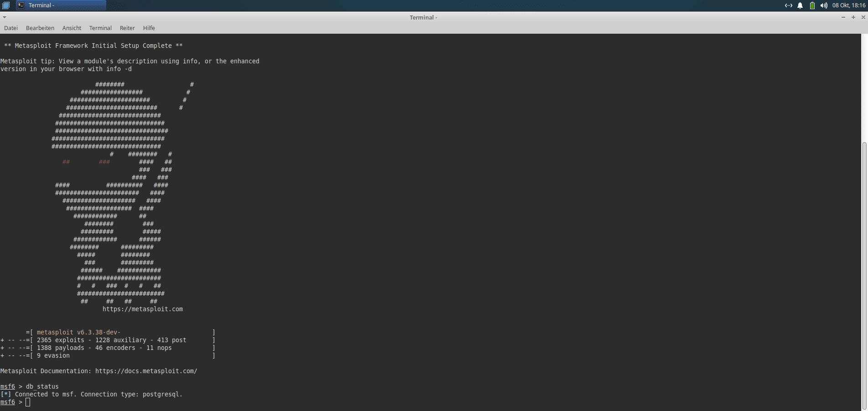The height and width of the screenshot is (411, 868).
Task: Click the '9 evasion' text
Action: pyautogui.click(x=53, y=356)
